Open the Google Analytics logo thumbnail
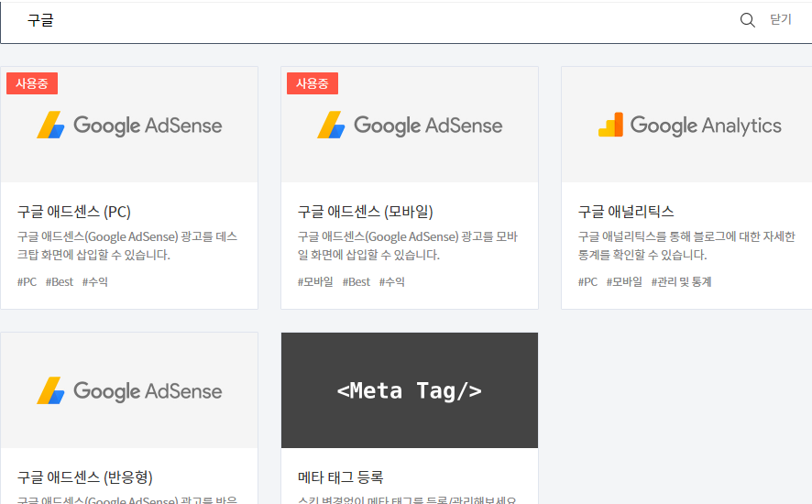The width and height of the screenshot is (812, 504). pyautogui.click(x=689, y=125)
